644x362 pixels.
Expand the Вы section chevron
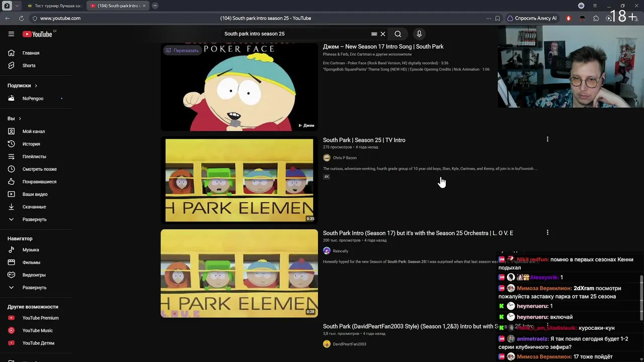(20, 119)
